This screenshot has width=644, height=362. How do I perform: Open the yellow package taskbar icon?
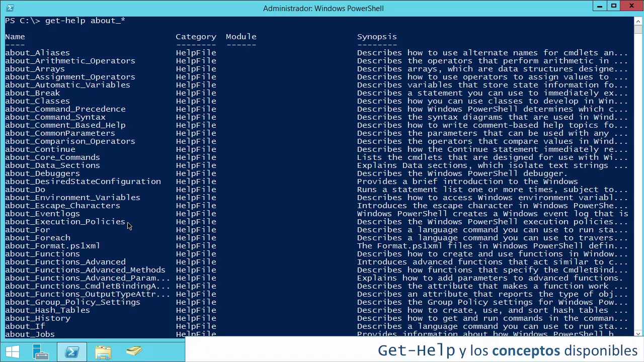[134, 352]
